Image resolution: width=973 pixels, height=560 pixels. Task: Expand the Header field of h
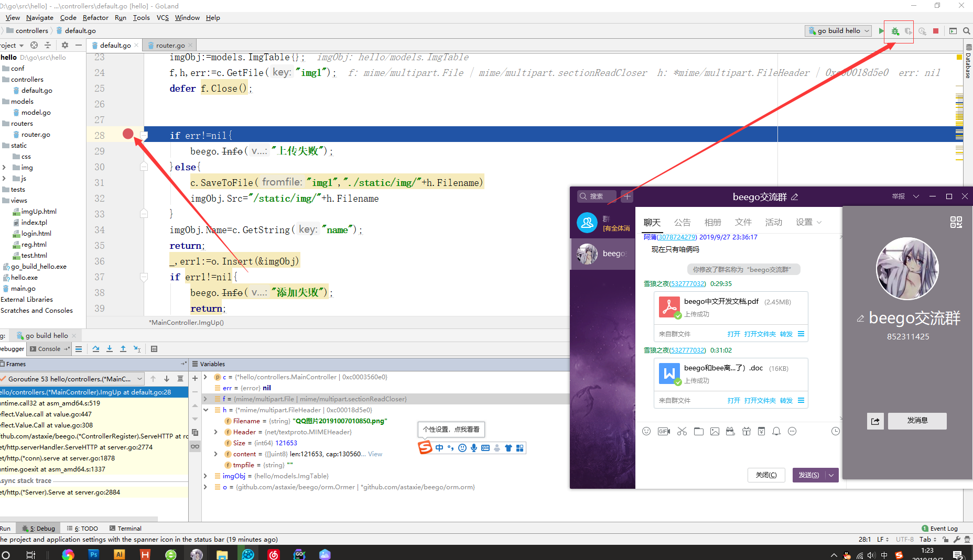point(215,432)
